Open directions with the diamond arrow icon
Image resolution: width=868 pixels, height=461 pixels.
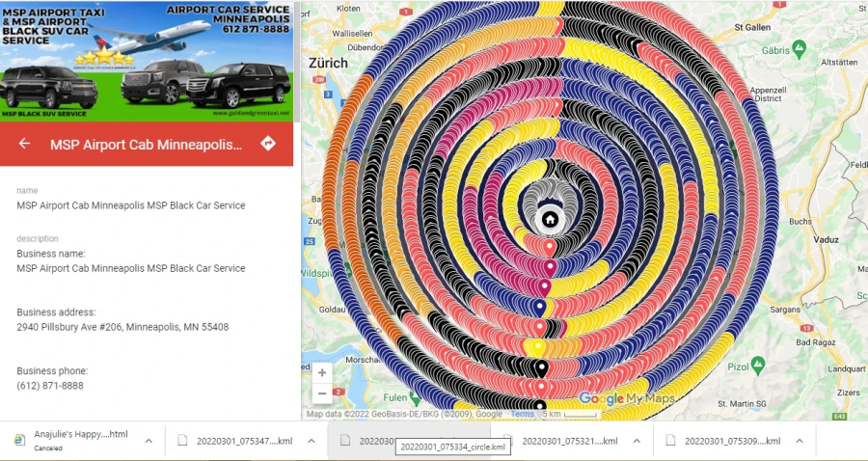pos(268,144)
